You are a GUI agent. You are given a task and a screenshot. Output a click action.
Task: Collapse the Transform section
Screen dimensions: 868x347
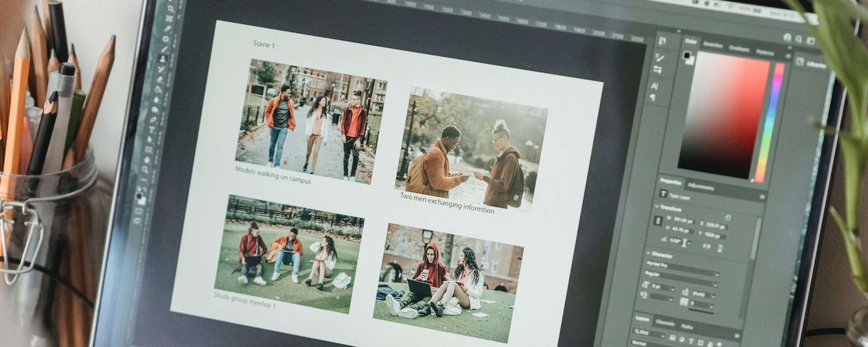point(657,207)
